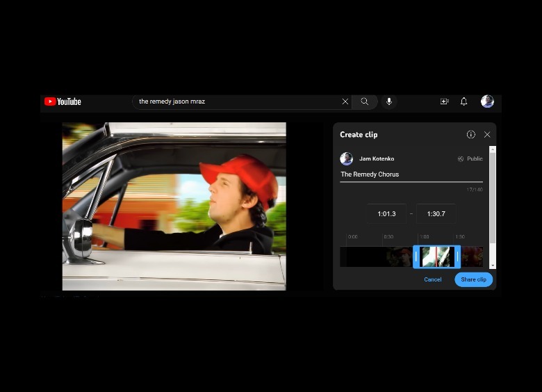This screenshot has width=542, height=392.
Task: Click the 1:30 mark on clip timeline
Action: [460, 237]
